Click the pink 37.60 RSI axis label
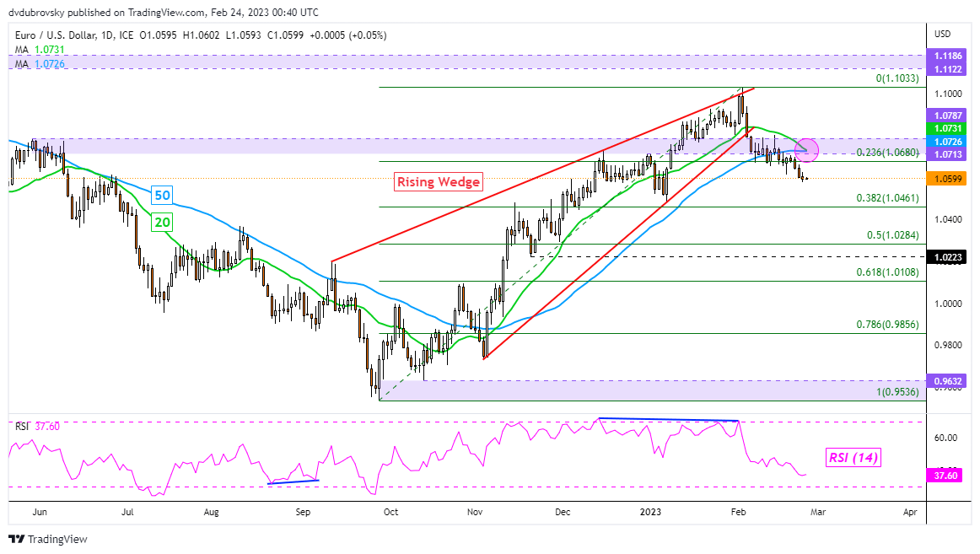The height and width of the screenshot is (554, 980). pos(945,476)
